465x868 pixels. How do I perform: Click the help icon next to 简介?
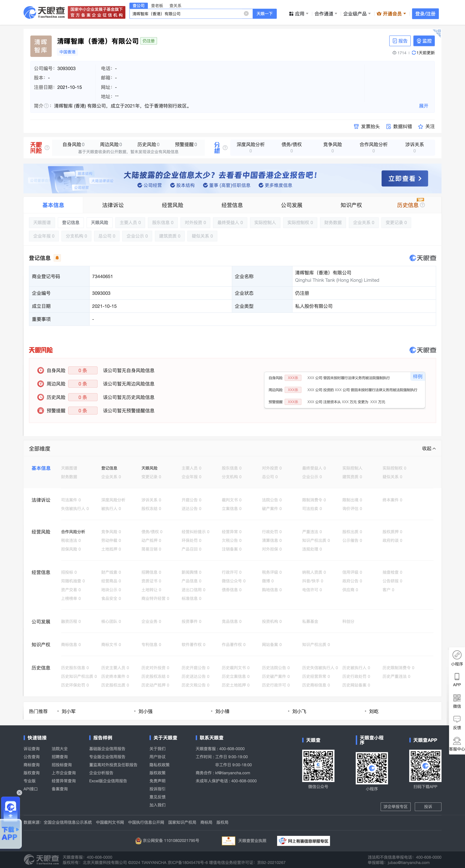click(46, 106)
